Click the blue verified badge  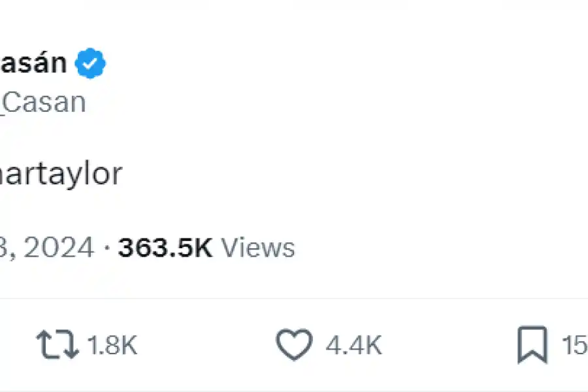click(x=90, y=64)
